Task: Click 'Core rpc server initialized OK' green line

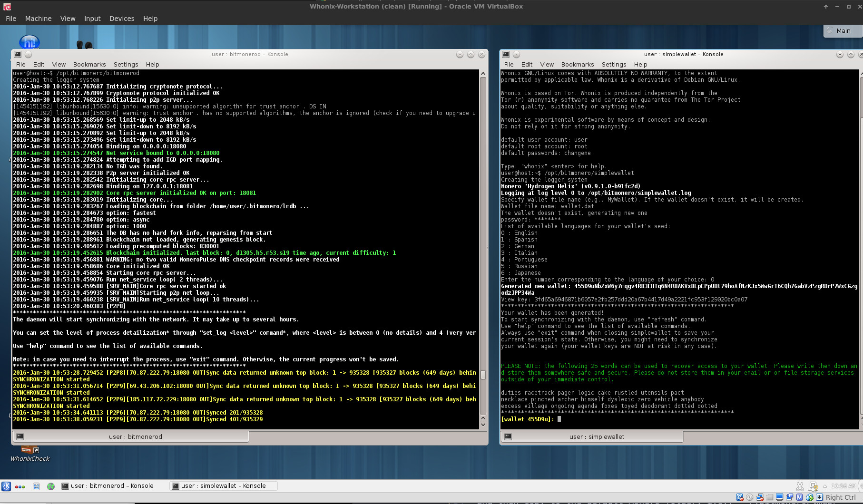Action: pyautogui.click(x=134, y=193)
